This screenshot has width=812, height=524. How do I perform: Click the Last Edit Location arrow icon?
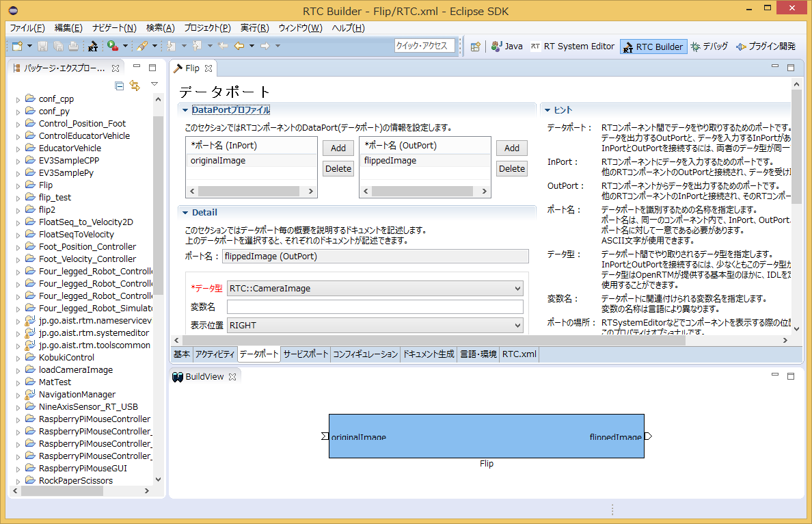(224, 46)
